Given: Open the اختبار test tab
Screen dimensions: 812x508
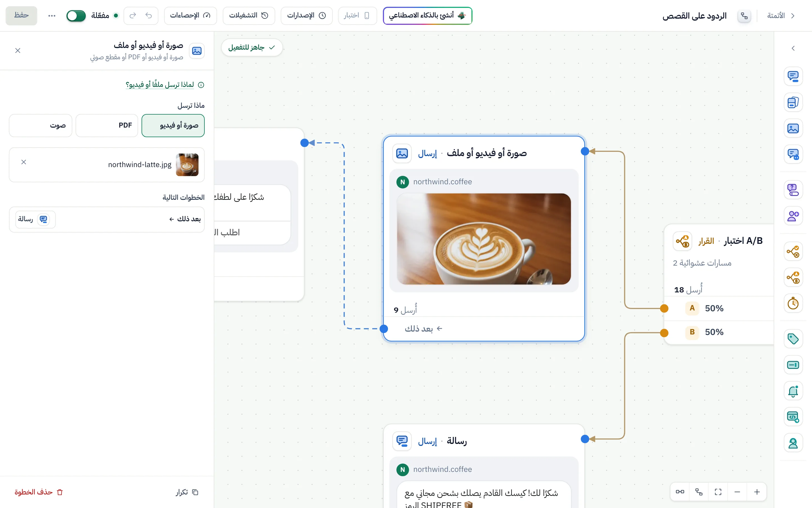Looking at the screenshot, I should 357,16.
